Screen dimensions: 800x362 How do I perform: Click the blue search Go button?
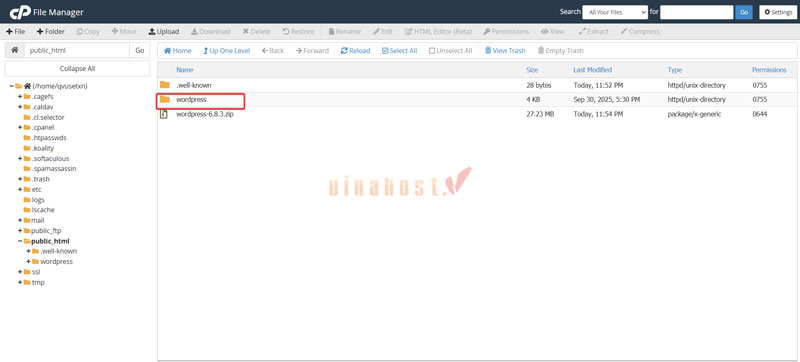coord(743,12)
